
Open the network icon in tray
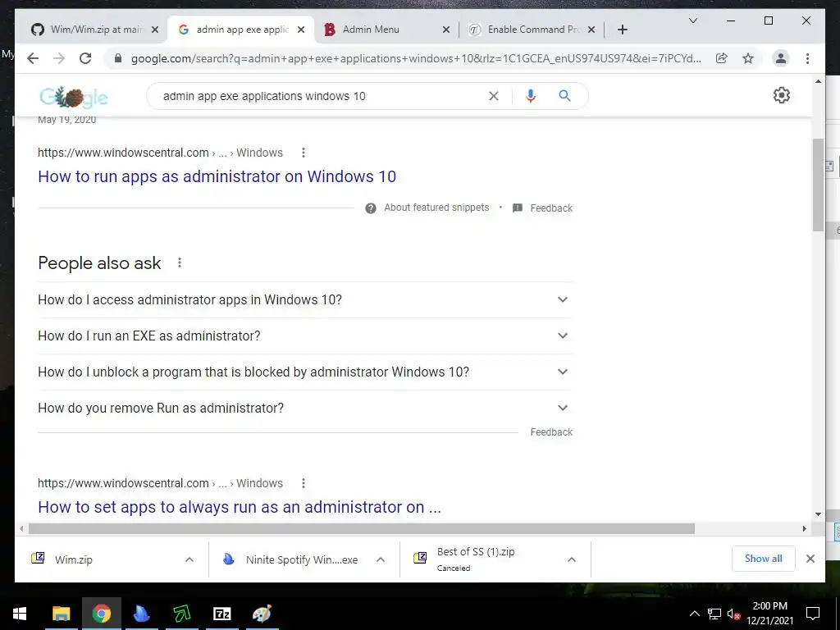714,614
